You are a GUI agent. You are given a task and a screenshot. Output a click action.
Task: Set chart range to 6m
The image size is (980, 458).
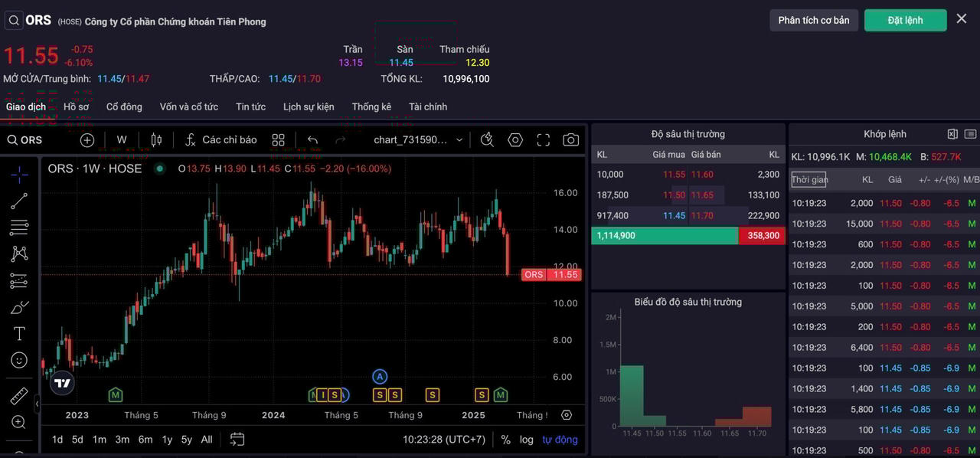pos(145,440)
